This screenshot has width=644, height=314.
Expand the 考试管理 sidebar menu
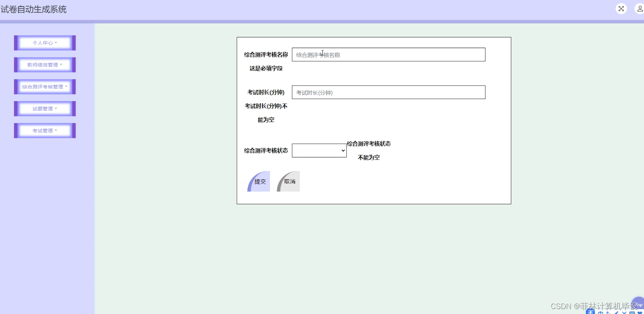(x=45, y=131)
